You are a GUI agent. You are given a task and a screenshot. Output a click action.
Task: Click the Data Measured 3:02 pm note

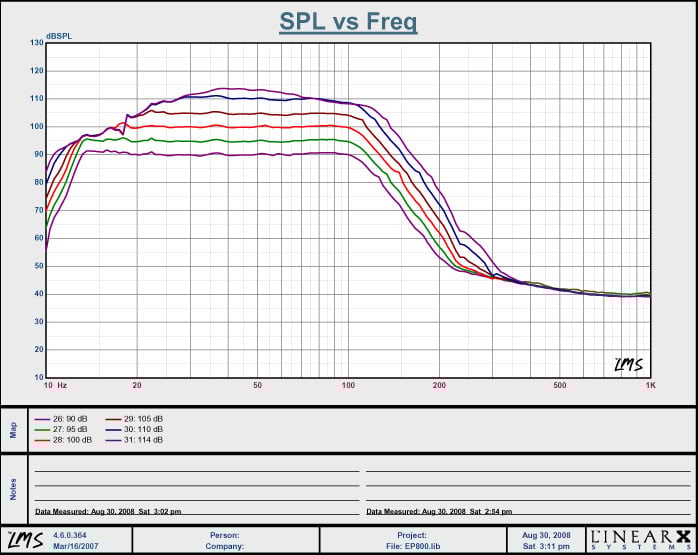(x=108, y=511)
